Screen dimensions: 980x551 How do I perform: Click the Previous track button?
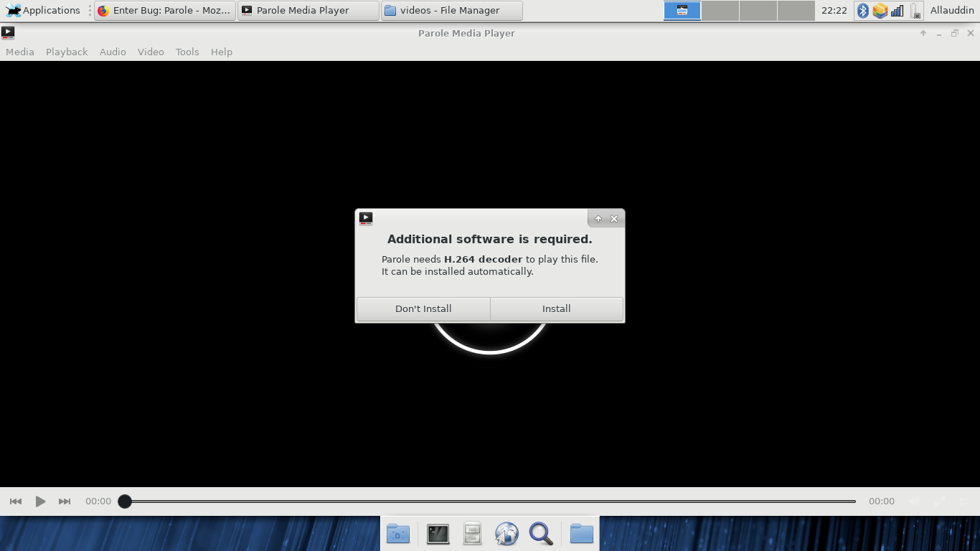(16, 501)
